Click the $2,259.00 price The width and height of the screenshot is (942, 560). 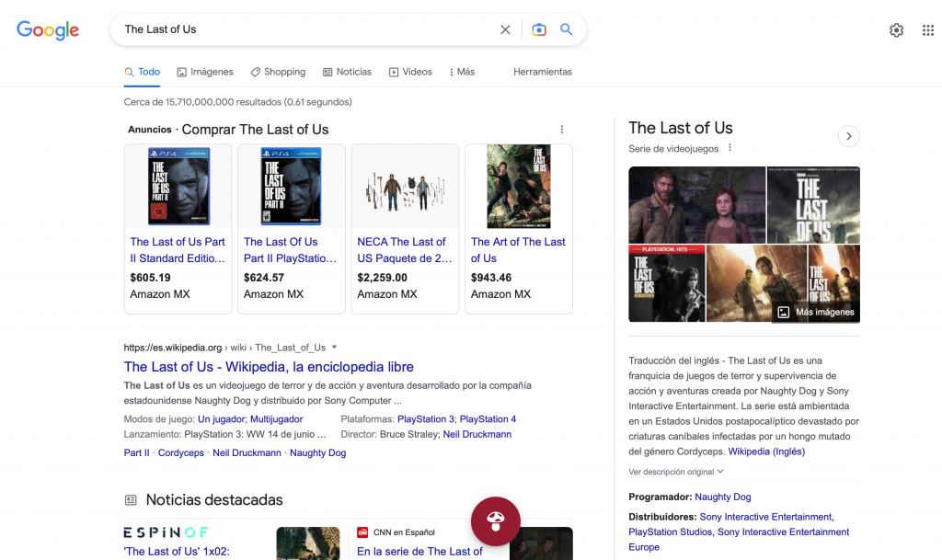(382, 278)
